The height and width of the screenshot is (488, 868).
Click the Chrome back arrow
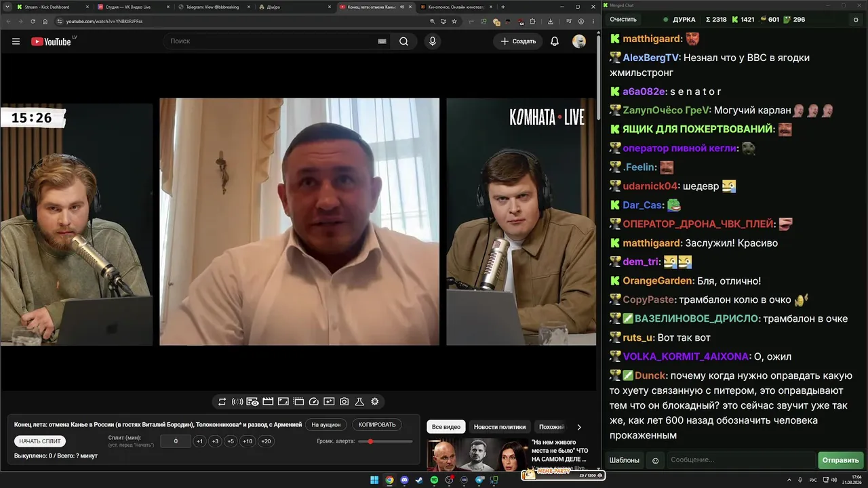point(7,21)
